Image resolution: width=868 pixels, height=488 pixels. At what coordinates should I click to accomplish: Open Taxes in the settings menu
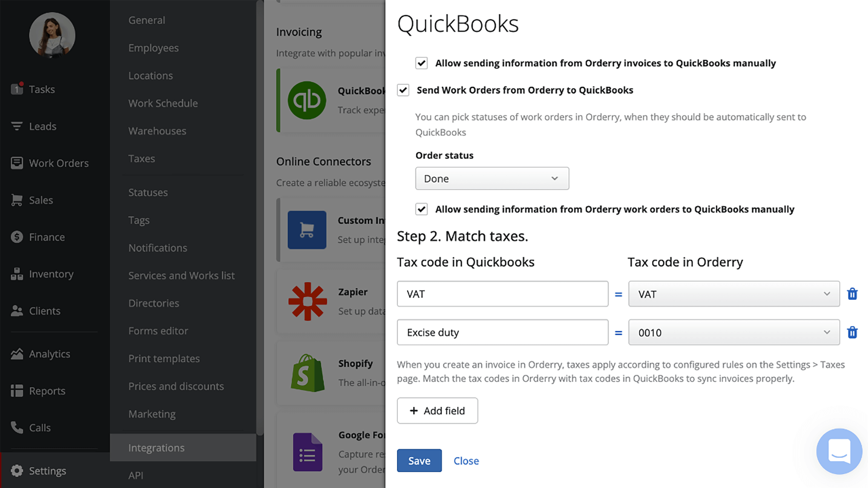coord(141,159)
